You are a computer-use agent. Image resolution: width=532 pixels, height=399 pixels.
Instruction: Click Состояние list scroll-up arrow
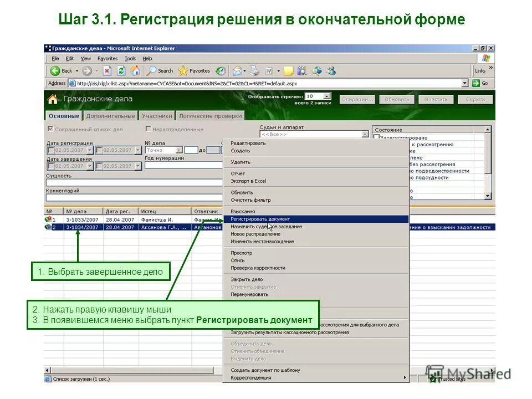pos(488,130)
